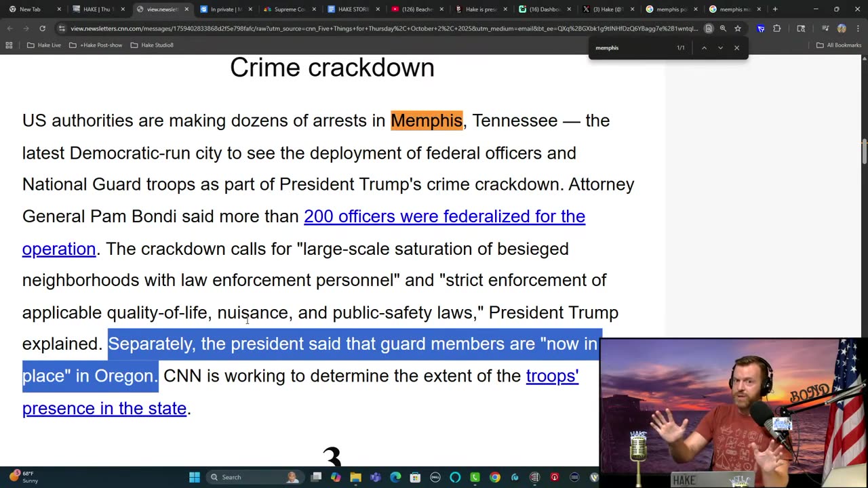This screenshot has height=488, width=868.
Task: Open the Chrome profile avatar
Action: point(842,28)
